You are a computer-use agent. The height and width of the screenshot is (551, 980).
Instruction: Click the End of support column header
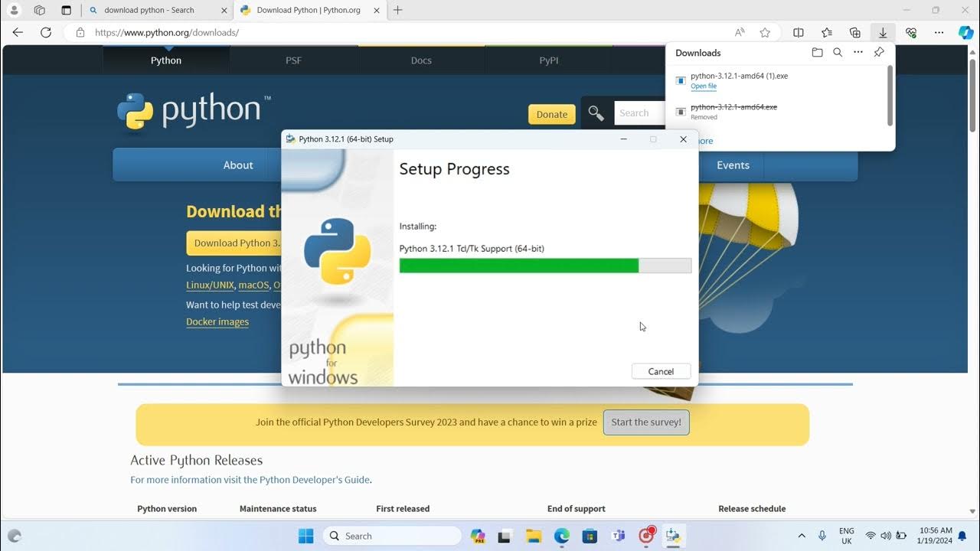point(577,508)
